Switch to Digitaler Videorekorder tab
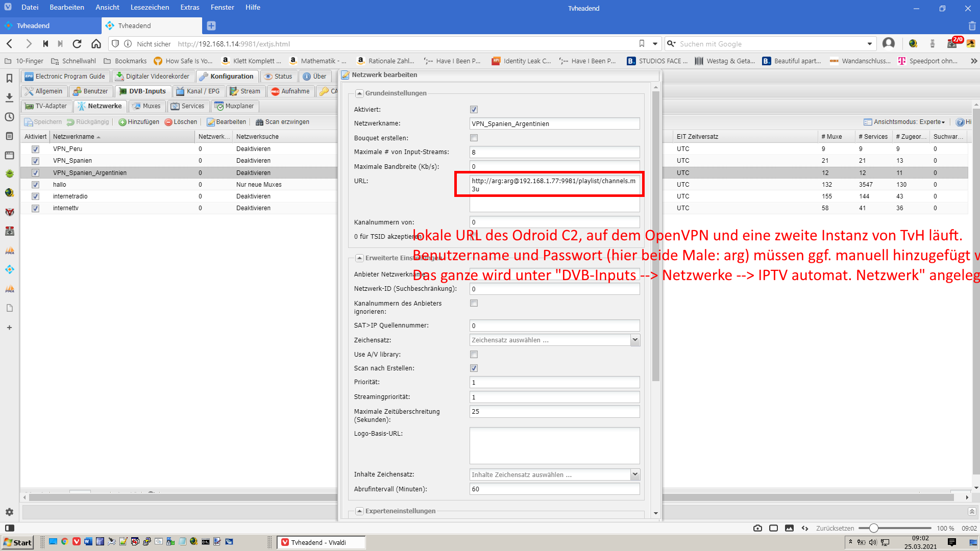This screenshot has width=980, height=551. click(x=153, y=77)
